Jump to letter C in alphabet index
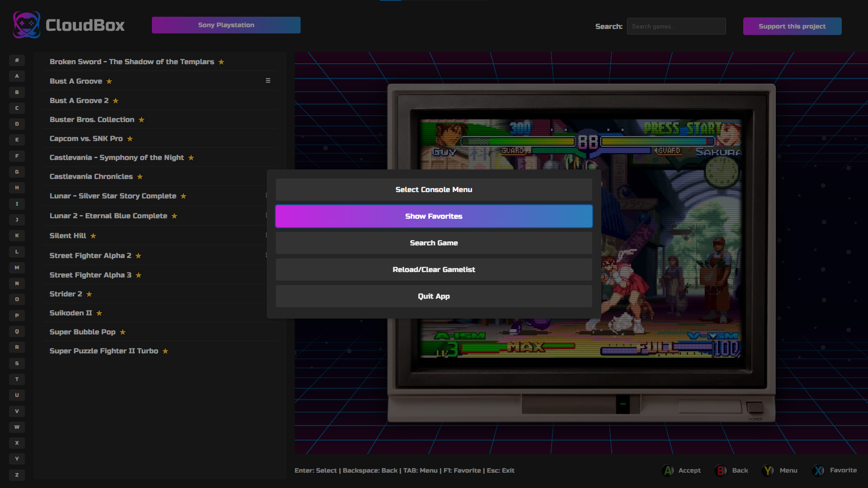The width and height of the screenshot is (868, 488). [17, 108]
